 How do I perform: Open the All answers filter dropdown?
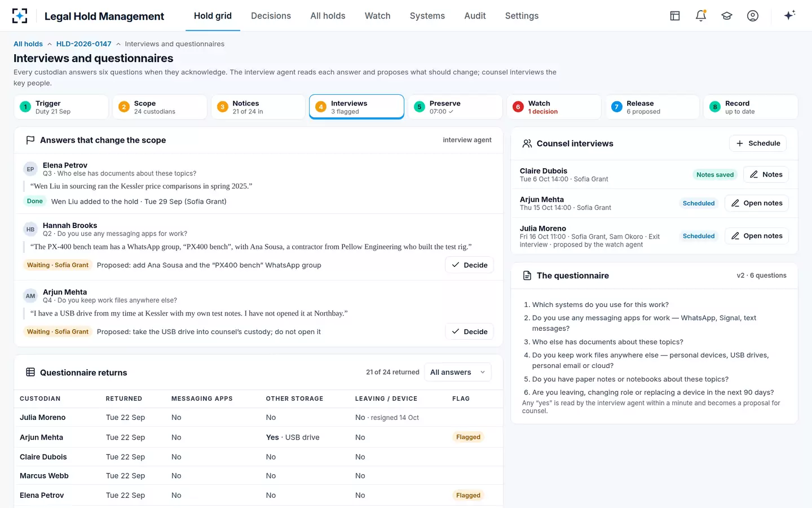pyautogui.click(x=457, y=372)
